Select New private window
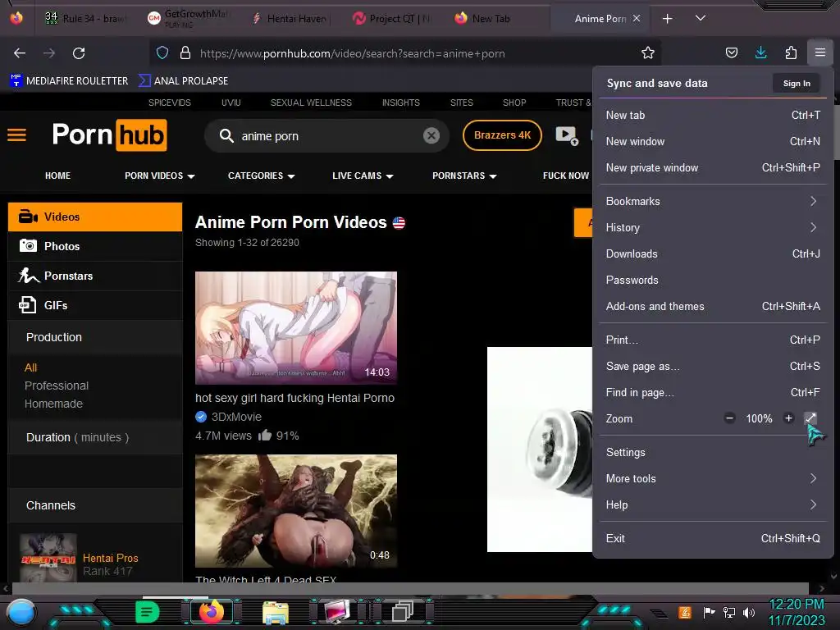Viewport: 840px width, 630px height. pos(713,167)
